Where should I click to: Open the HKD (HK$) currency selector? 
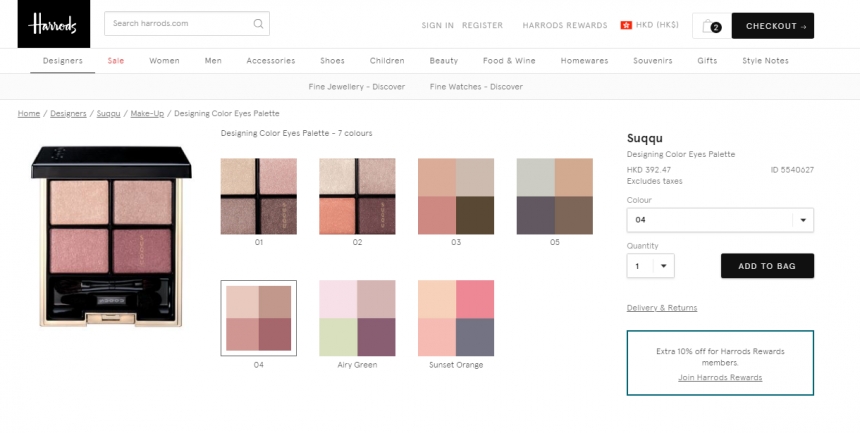pyautogui.click(x=657, y=25)
